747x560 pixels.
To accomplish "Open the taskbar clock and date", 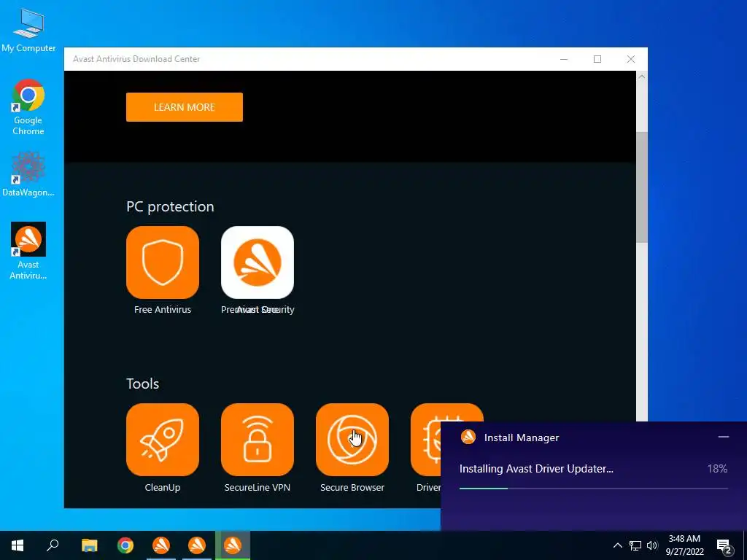I will point(684,545).
